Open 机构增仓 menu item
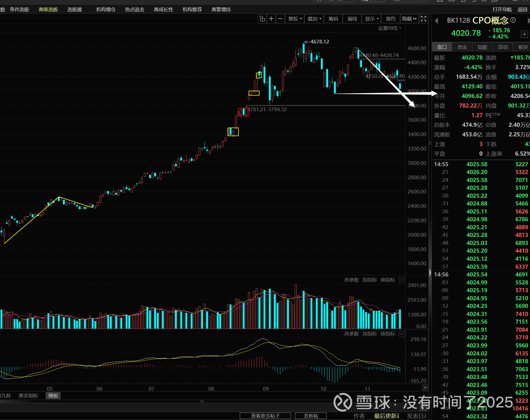The height and width of the screenshot is (420, 530). (x=106, y=10)
